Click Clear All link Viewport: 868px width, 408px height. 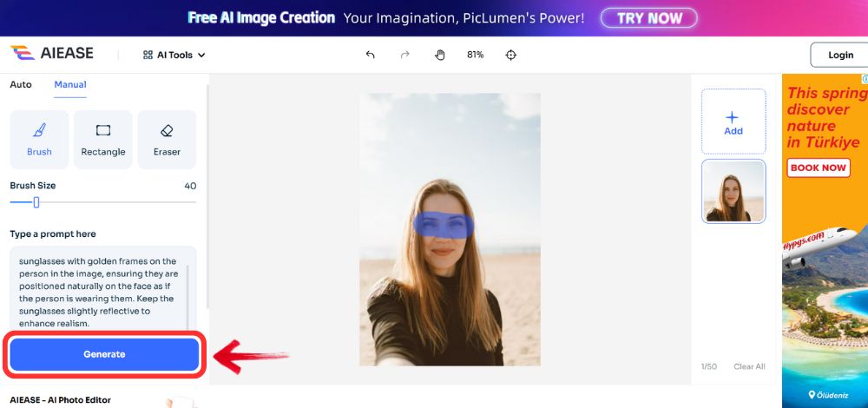tap(749, 366)
